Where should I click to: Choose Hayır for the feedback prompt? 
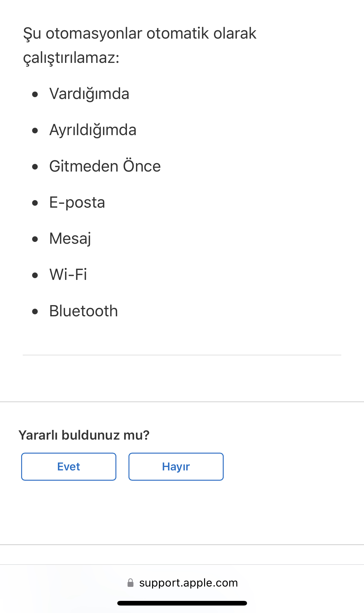tap(176, 467)
